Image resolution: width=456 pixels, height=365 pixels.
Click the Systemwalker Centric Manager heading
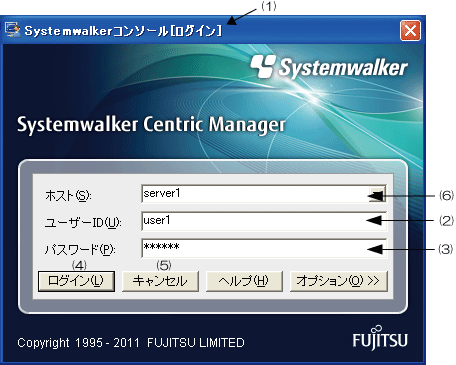151,125
